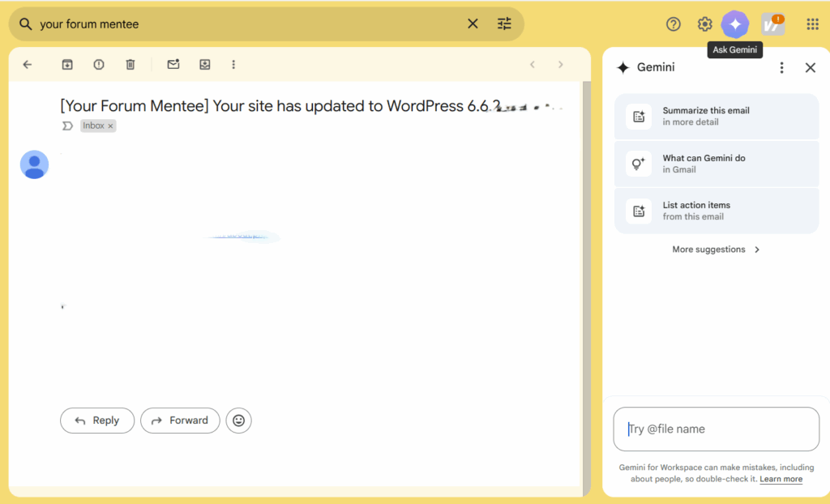Screen dimensions: 830x504
Task: Go to the newer email arrow
Action: tap(533, 65)
